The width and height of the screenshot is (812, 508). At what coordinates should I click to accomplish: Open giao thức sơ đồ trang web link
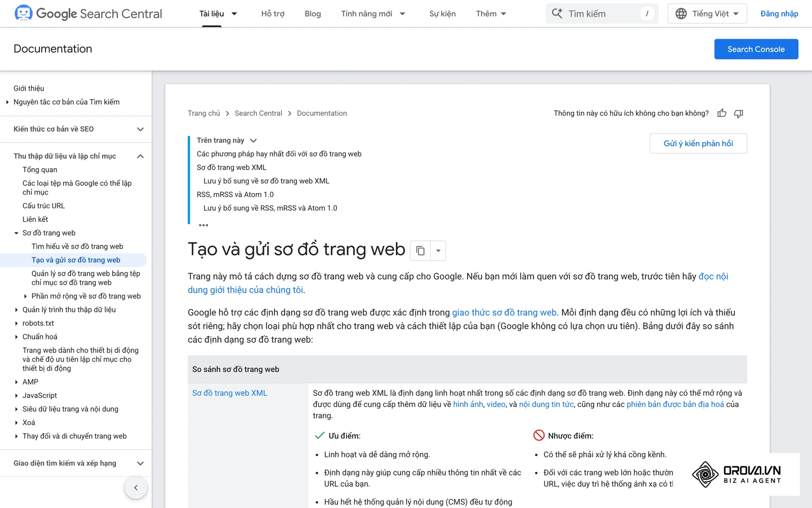[504, 313]
